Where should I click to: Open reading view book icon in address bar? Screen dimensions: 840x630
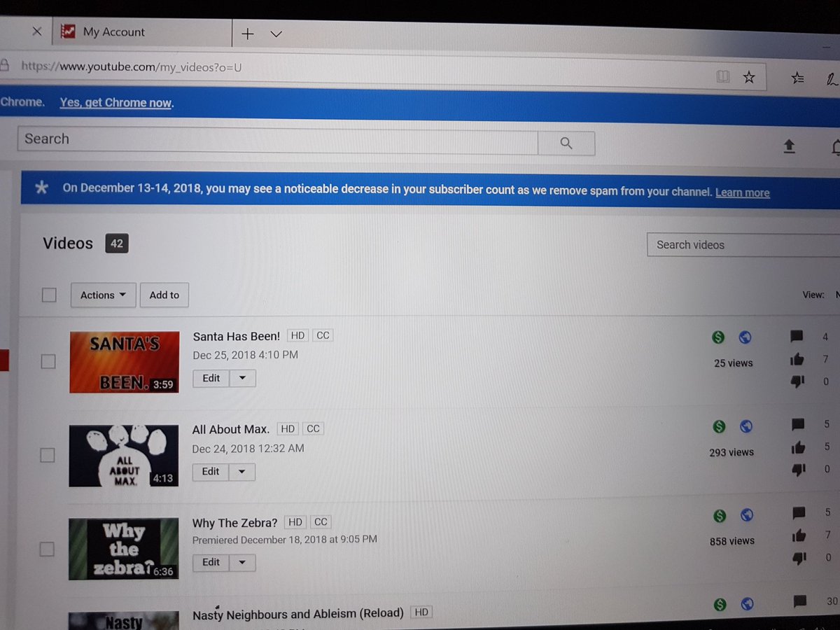(x=723, y=76)
